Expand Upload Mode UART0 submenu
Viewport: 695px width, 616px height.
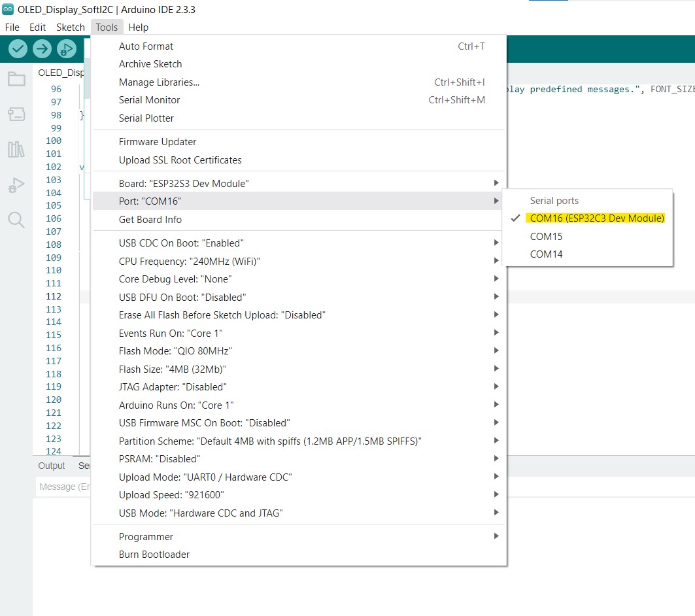pyautogui.click(x=299, y=477)
